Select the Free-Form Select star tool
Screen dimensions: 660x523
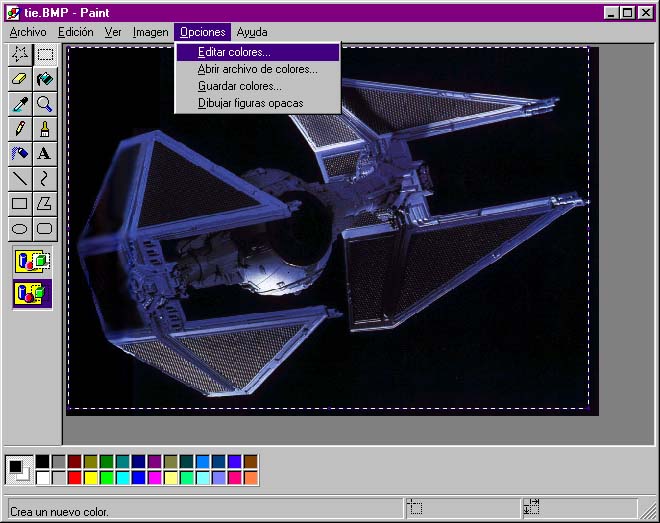point(20,54)
